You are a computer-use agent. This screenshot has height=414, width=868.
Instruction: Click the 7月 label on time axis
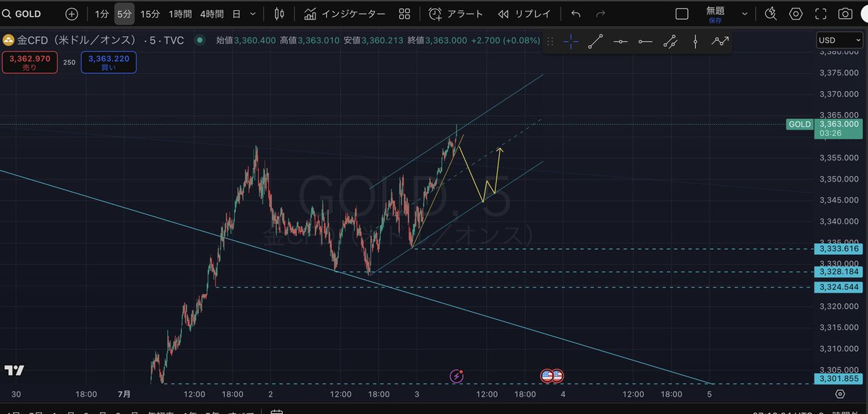tap(124, 394)
